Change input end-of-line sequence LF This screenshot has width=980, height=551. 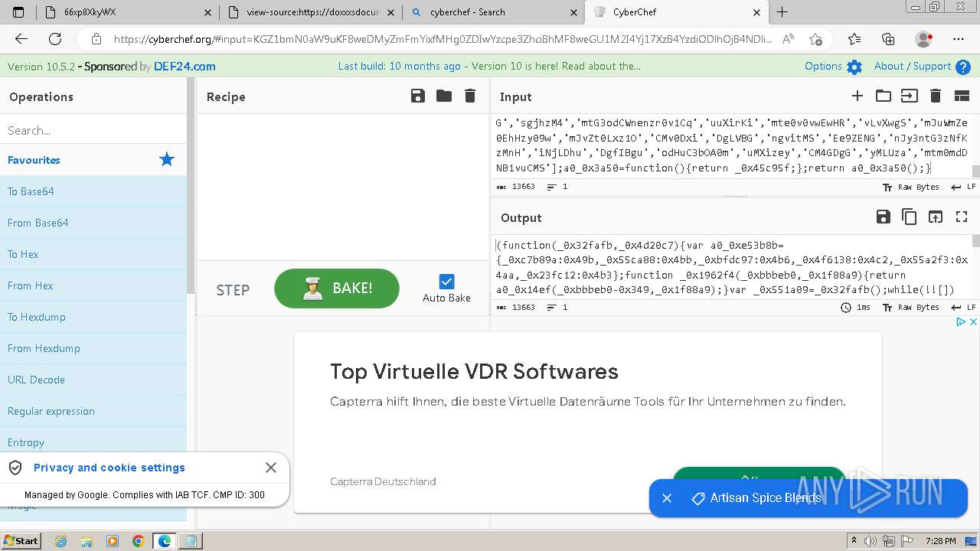click(963, 187)
